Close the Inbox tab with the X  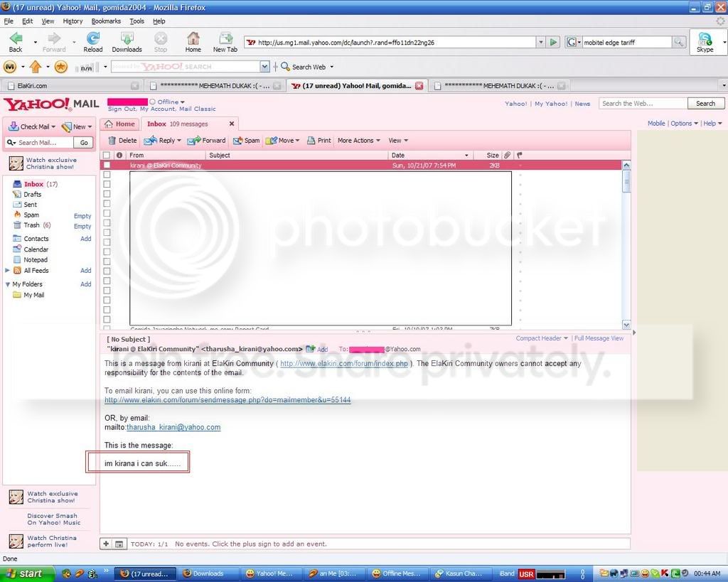(x=232, y=124)
